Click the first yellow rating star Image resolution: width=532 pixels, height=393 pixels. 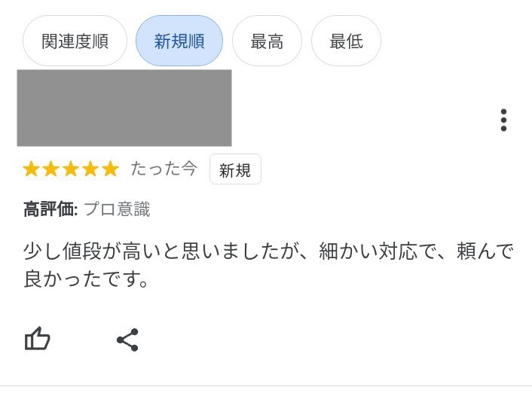(x=32, y=169)
